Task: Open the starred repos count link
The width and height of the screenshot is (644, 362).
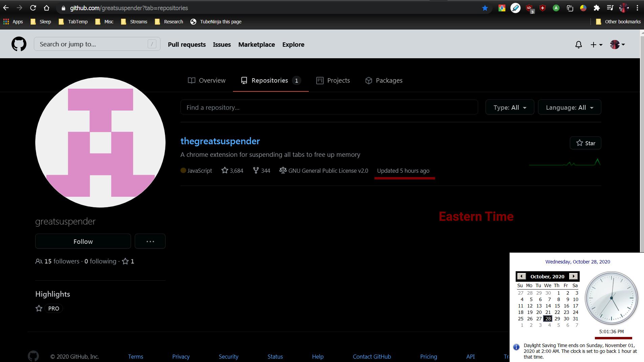Action: pyautogui.click(x=128, y=261)
